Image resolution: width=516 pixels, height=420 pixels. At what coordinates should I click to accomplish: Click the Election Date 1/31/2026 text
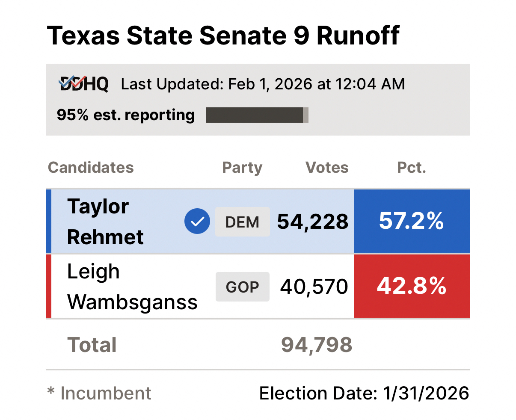point(364,393)
